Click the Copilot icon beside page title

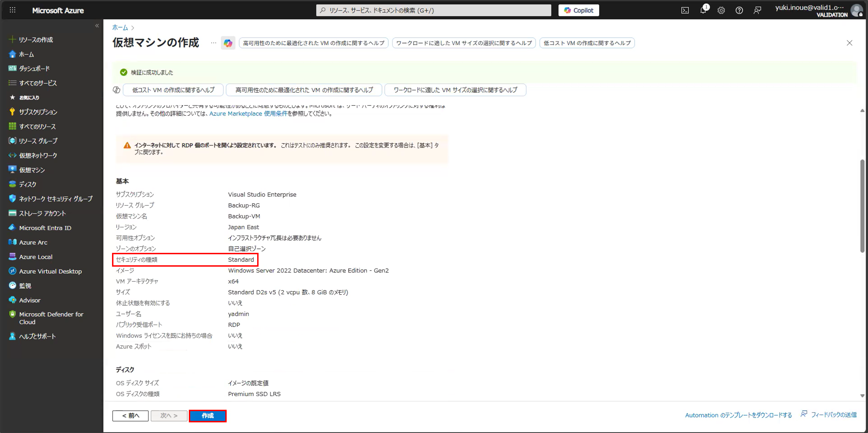228,43
